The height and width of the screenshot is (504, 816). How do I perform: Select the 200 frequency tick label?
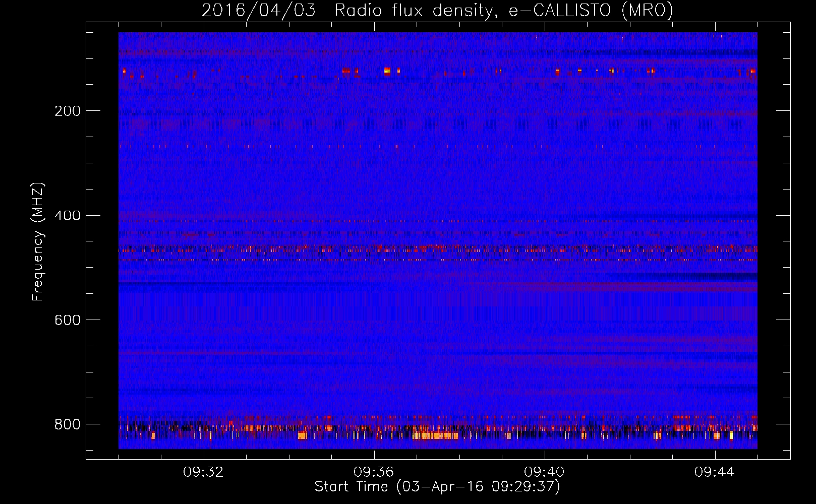(68, 111)
